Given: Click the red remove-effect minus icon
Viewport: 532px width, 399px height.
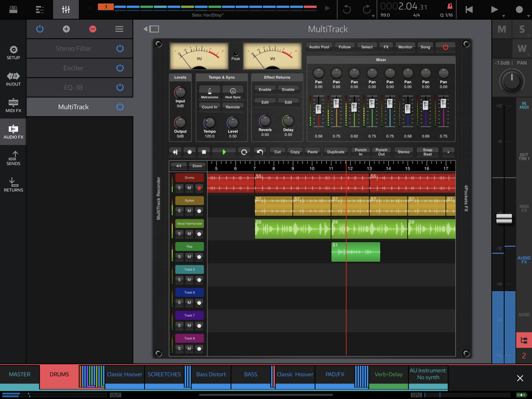Looking at the screenshot, I should 93,29.
